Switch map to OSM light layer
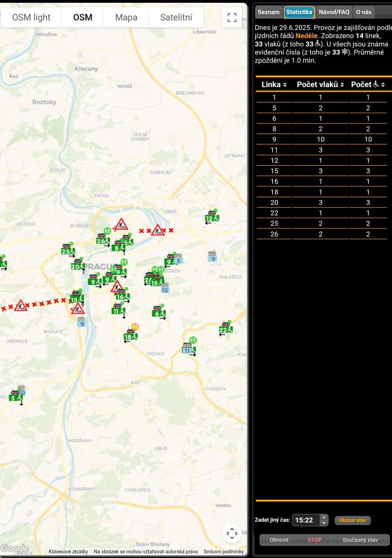 tap(31, 17)
